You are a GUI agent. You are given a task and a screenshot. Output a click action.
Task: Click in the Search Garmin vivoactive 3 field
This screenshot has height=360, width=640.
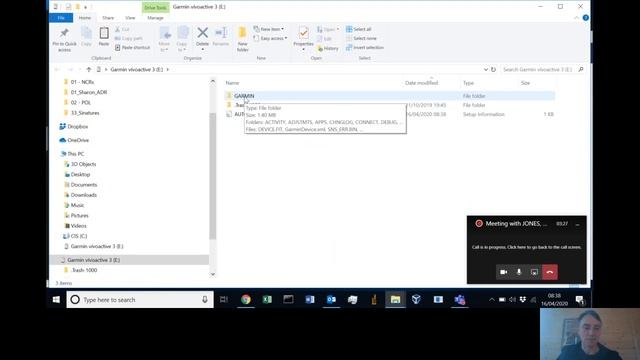543,69
